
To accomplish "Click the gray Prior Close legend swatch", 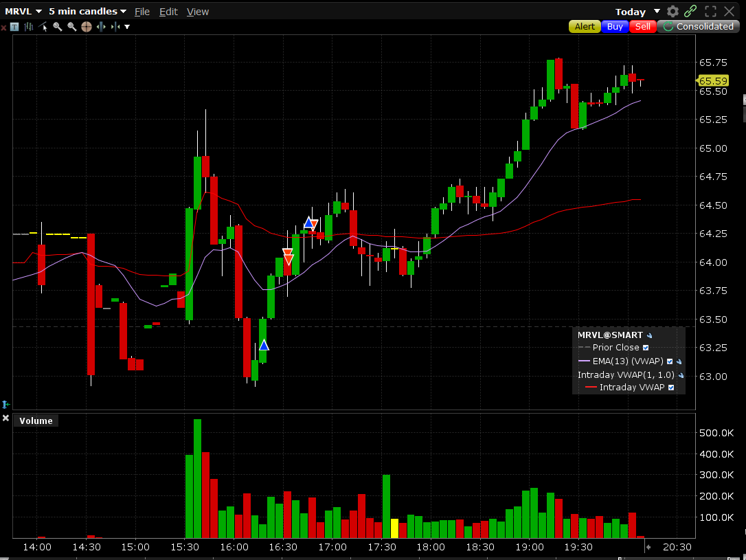I will [x=585, y=347].
